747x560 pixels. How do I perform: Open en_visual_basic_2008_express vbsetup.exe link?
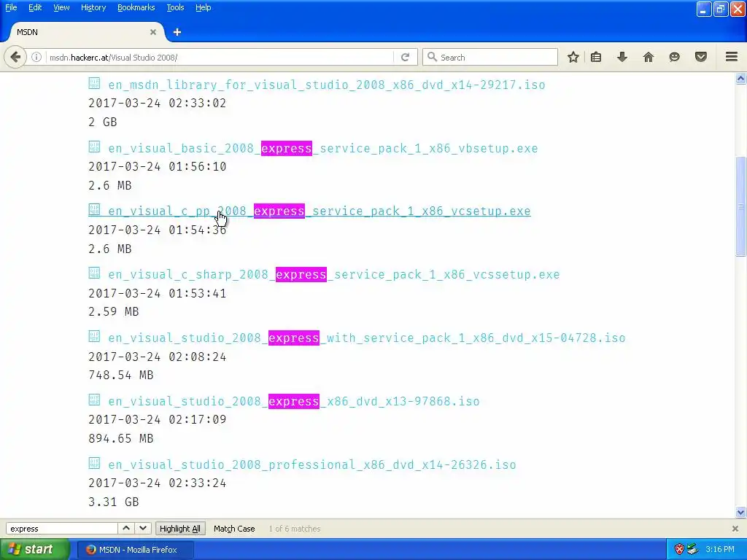323,148
